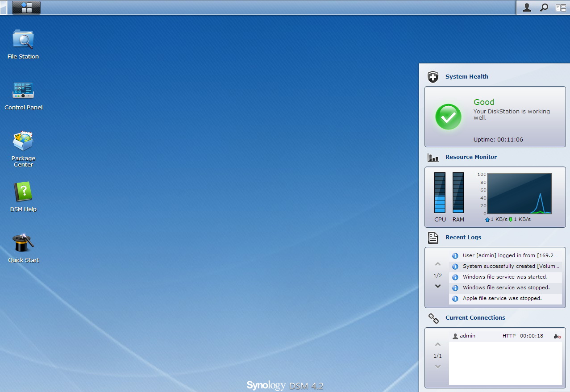Select log 'User [admin] logged in from'
Image resolution: width=570 pixels, height=392 pixels.
[x=505, y=256]
